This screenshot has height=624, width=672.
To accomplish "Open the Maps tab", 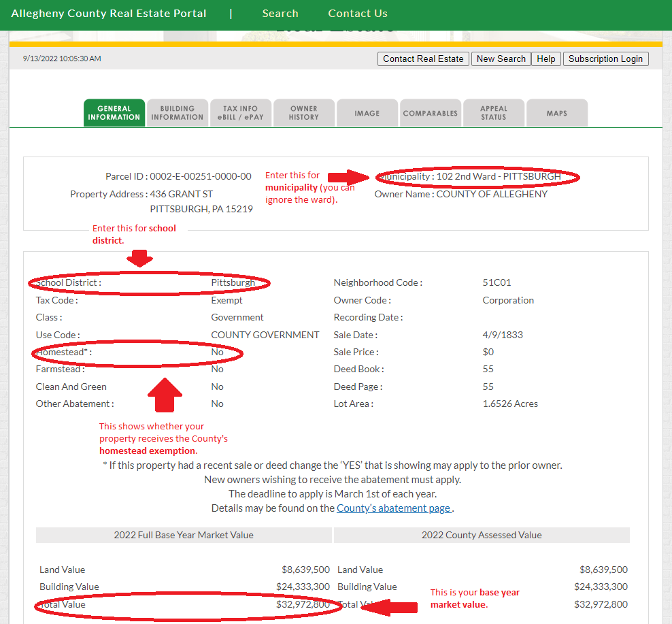I will click(556, 113).
